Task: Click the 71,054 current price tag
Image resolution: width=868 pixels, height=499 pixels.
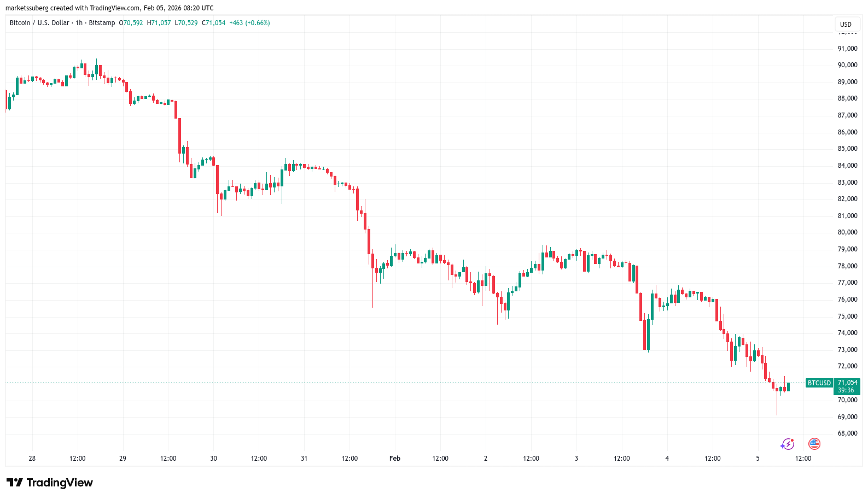Action: point(847,383)
